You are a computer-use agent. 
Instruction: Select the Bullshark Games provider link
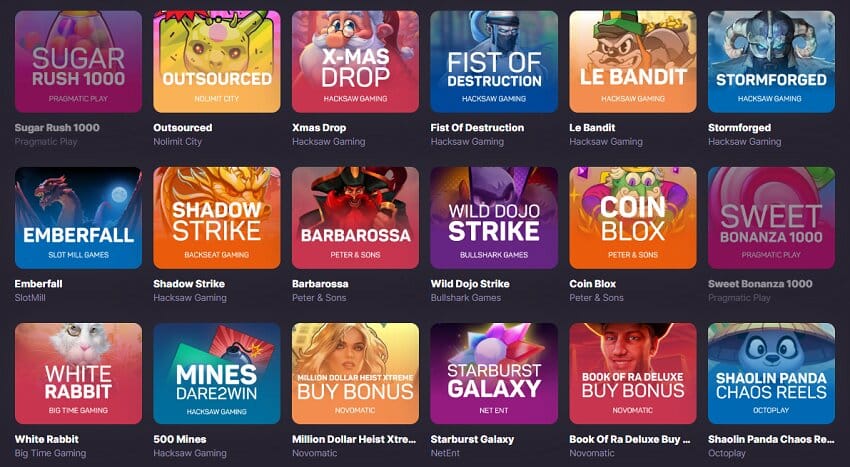466,298
